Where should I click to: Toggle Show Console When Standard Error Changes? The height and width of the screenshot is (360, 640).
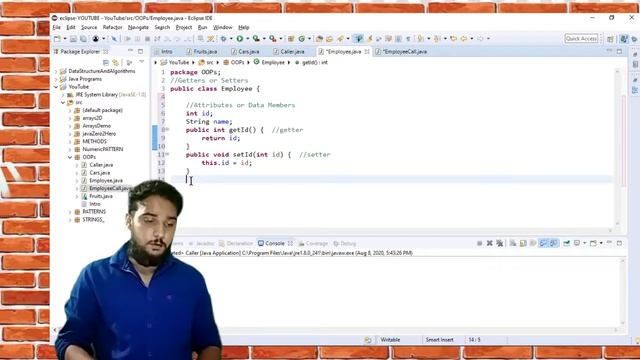(x=554, y=243)
